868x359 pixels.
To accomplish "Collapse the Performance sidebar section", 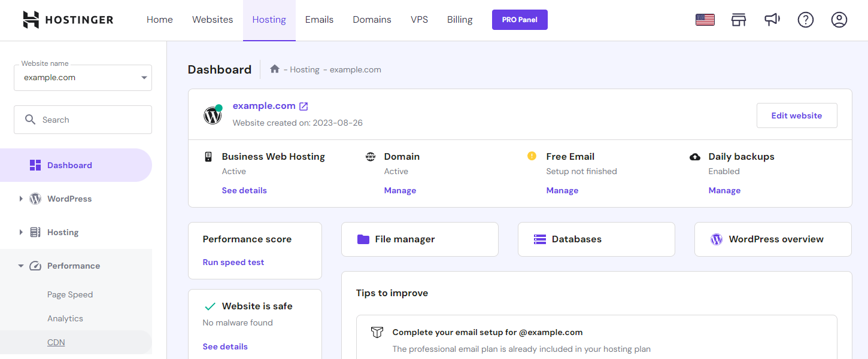I will point(21,266).
